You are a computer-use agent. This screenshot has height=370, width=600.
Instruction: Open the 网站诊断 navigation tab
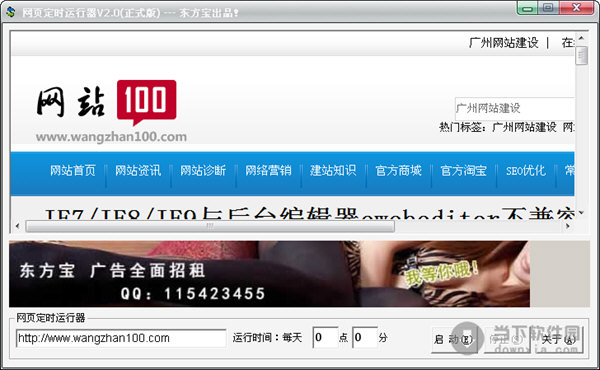pos(203,171)
